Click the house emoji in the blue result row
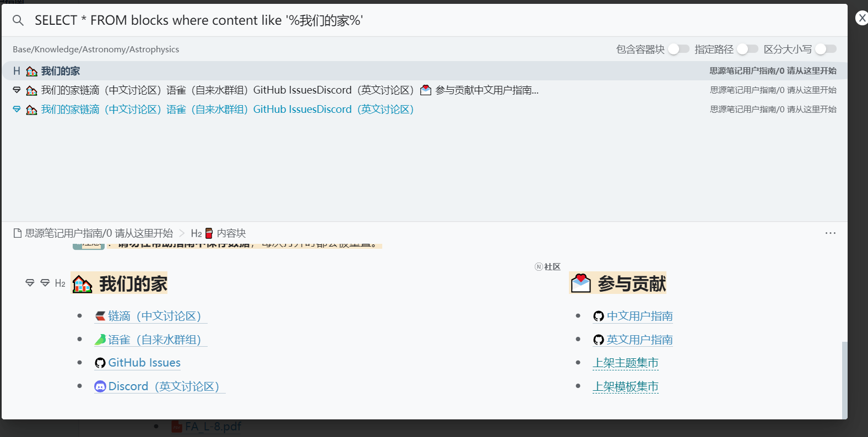The height and width of the screenshot is (437, 868). tap(32, 110)
